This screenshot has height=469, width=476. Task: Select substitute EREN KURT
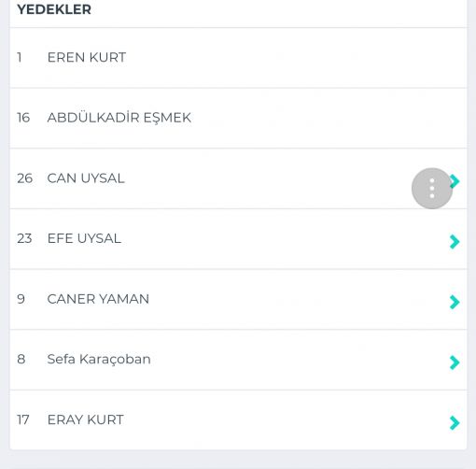coord(238,58)
